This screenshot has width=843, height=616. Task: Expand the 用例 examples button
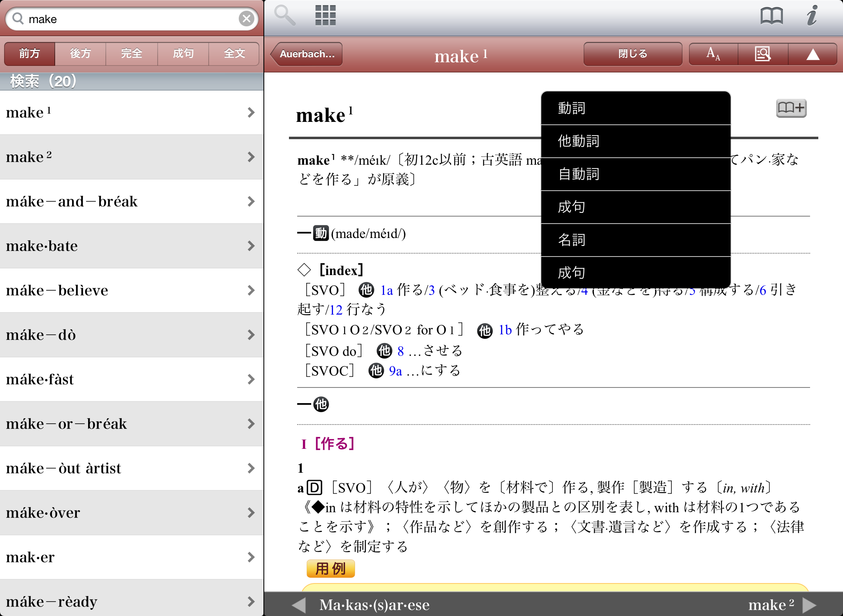click(x=331, y=569)
